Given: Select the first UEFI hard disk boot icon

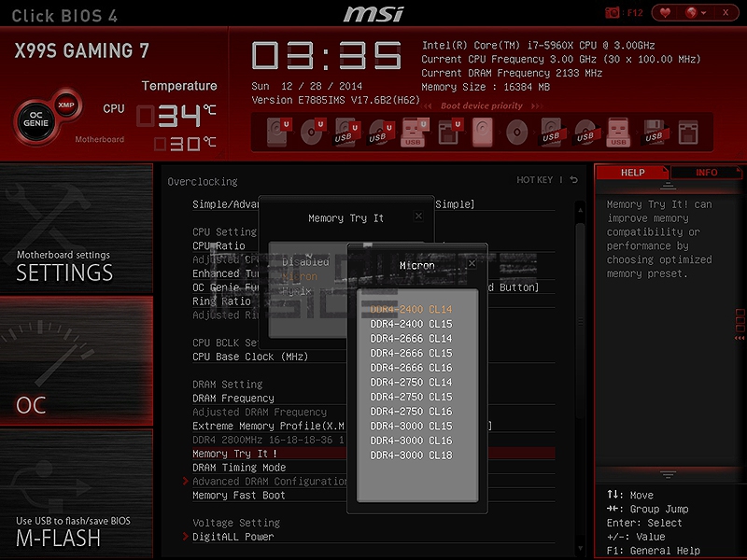Looking at the screenshot, I should 277,132.
